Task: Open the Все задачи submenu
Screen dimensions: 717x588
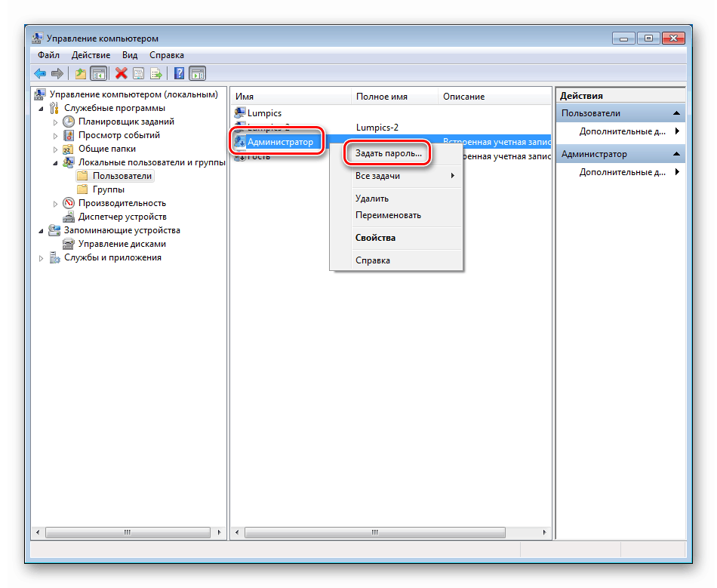Action: coord(396,176)
